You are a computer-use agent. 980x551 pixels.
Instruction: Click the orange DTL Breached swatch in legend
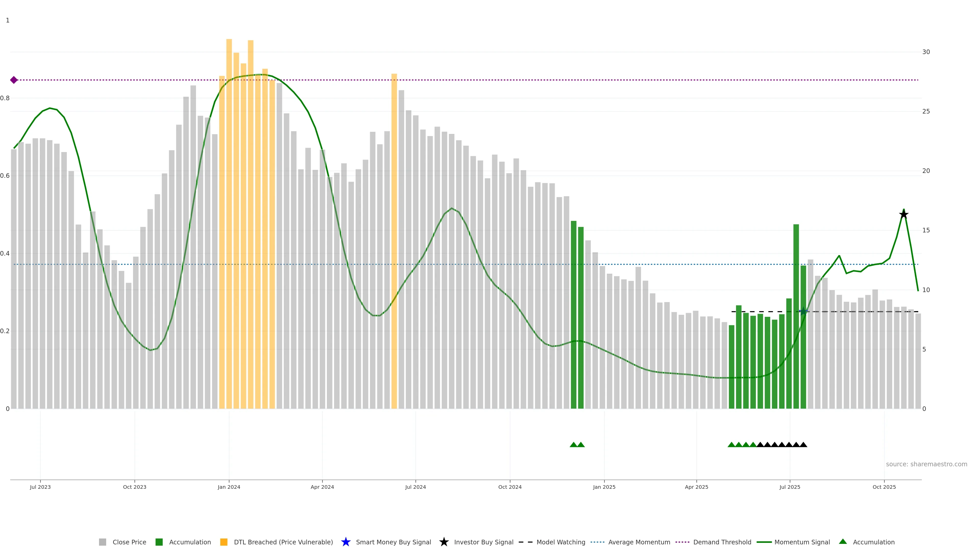coord(224,542)
